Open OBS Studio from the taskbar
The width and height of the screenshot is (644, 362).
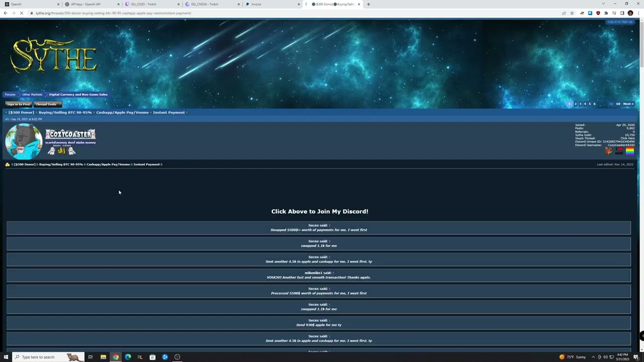coord(177,357)
